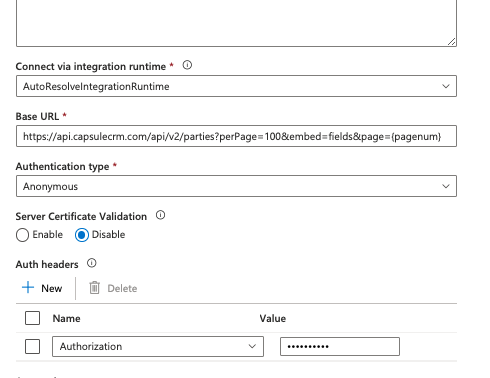This screenshot has width=490, height=378.
Task: Click the description textarea resize handle
Action: 452,42
